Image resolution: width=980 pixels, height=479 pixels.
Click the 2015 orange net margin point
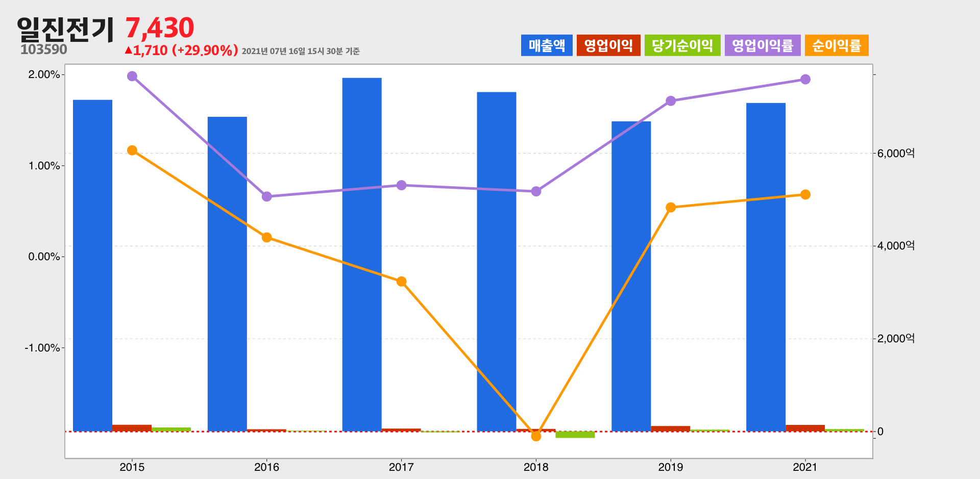pos(132,150)
